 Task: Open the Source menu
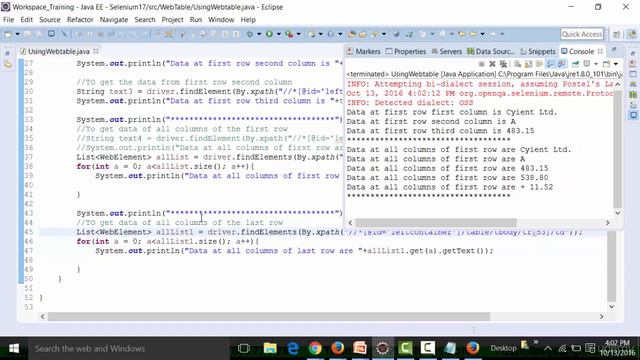coord(49,20)
